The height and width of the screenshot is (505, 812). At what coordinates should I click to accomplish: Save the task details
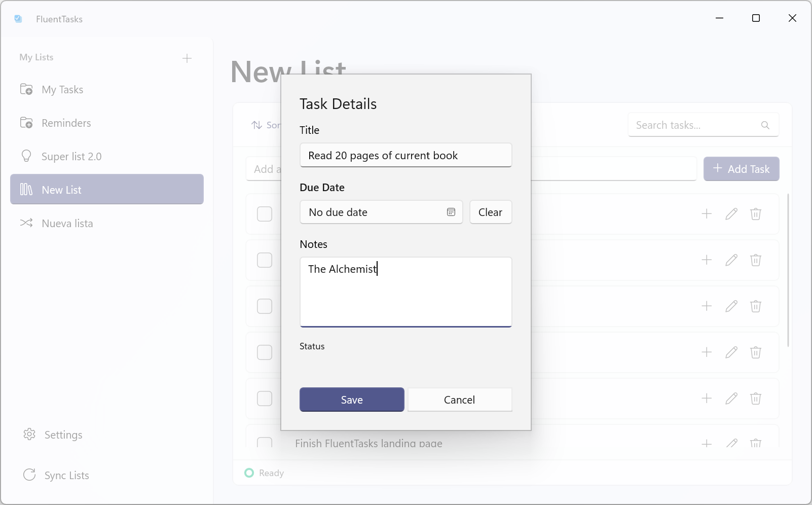[352, 400]
